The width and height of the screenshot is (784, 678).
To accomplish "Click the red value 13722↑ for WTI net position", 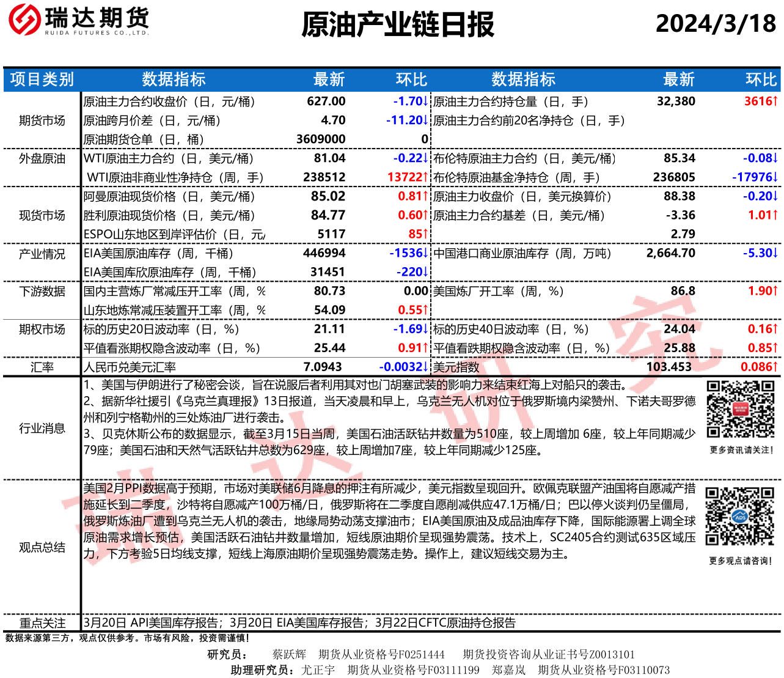I will click(408, 177).
